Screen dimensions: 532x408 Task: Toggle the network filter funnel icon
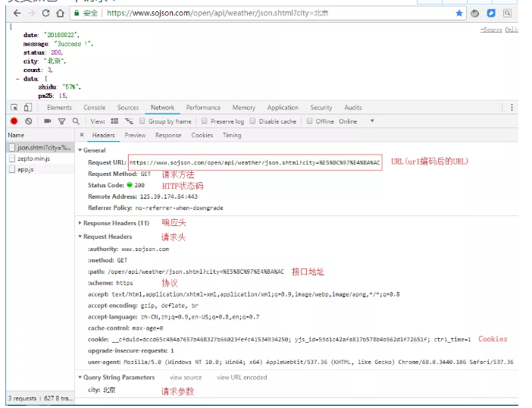61,121
